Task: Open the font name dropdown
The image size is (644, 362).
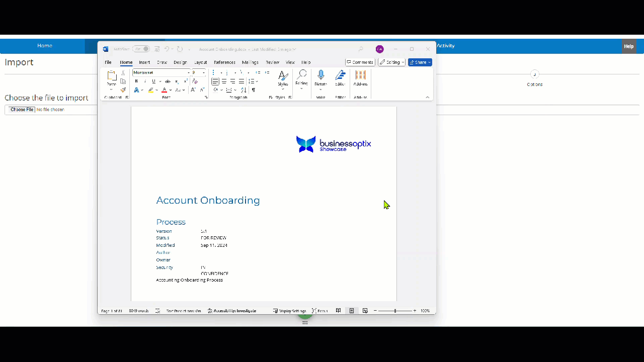Action: (x=189, y=73)
